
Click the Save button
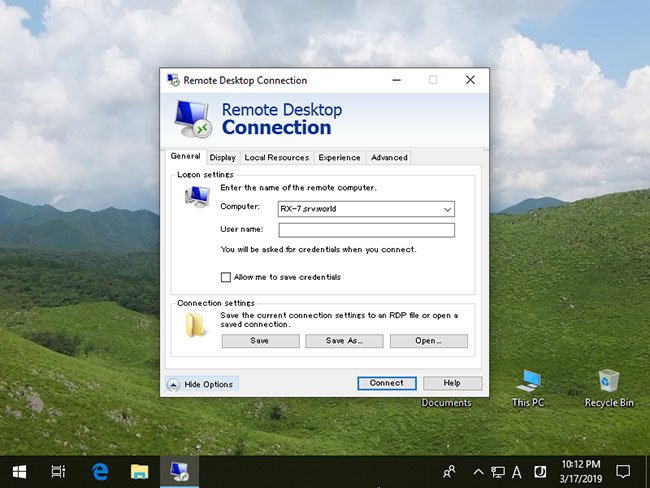pyautogui.click(x=260, y=341)
